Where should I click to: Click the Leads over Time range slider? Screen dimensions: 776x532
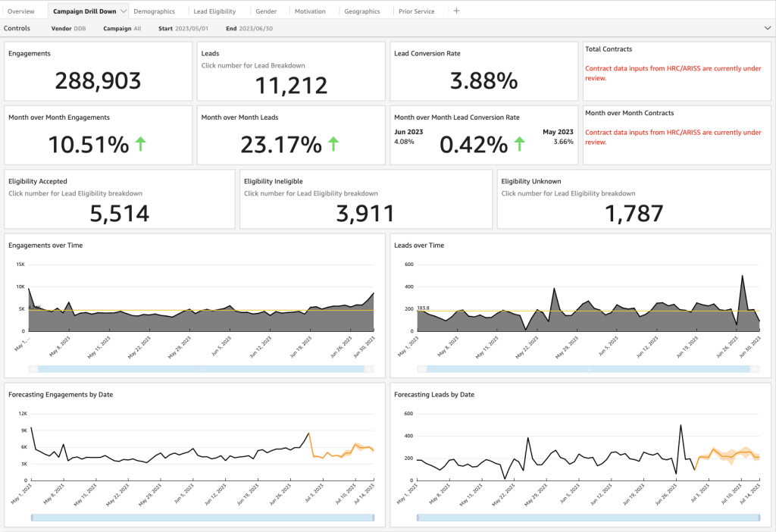tap(588, 369)
